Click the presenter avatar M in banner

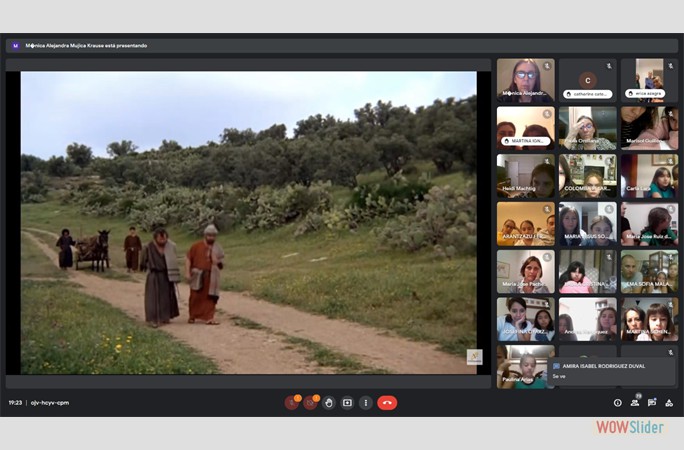click(16, 45)
